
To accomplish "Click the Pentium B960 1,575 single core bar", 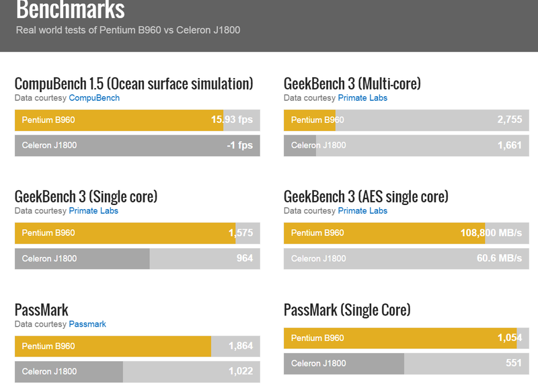I will [137, 233].
